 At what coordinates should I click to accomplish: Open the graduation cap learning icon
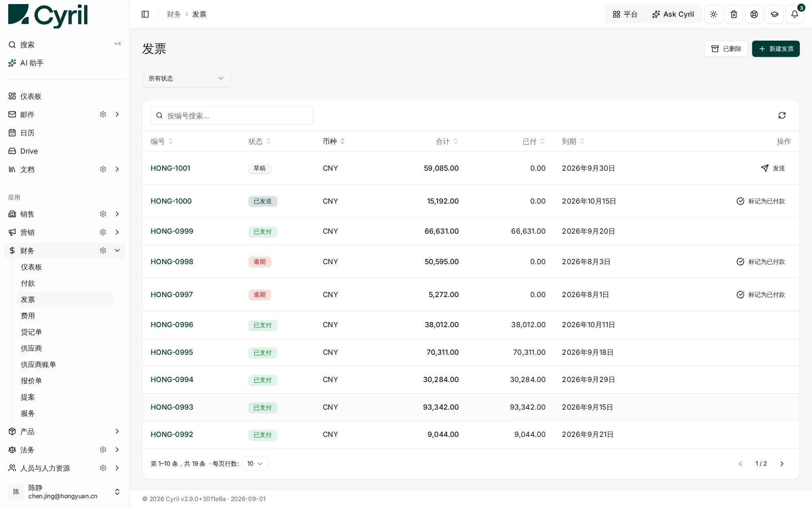coord(774,14)
